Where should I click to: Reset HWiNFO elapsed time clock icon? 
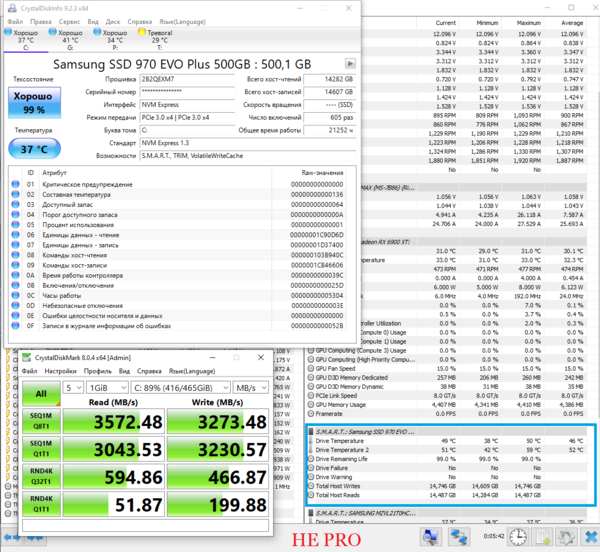[x=518, y=537]
